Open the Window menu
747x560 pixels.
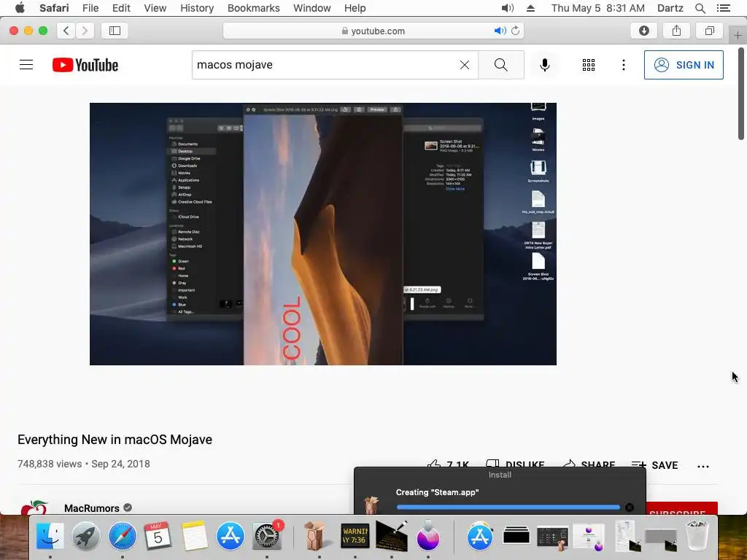point(311,8)
